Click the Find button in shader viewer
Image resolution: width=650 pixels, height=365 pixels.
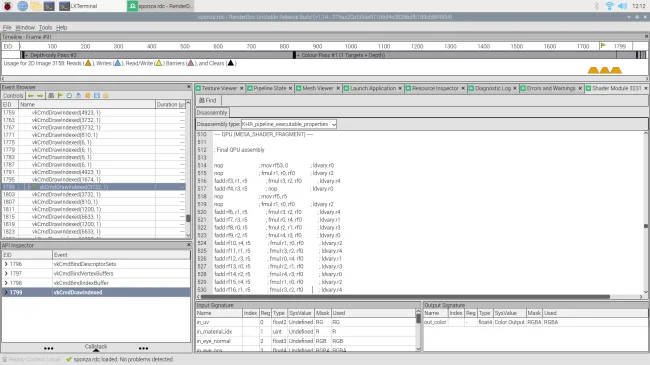tap(208, 100)
